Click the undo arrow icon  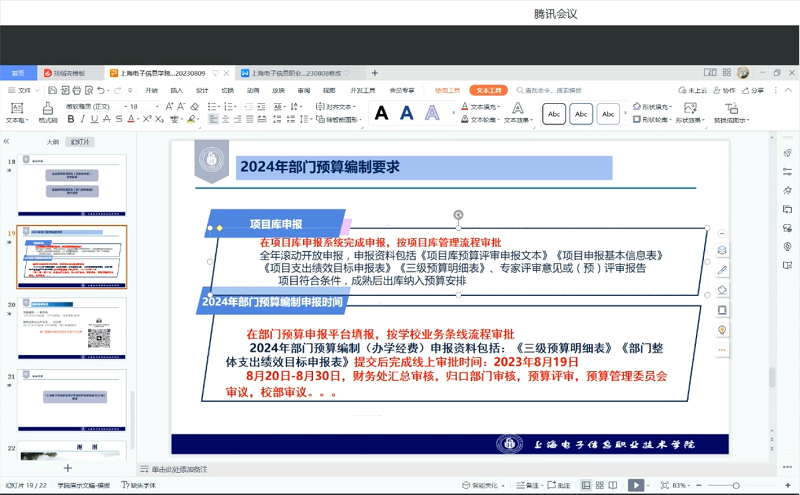point(103,91)
